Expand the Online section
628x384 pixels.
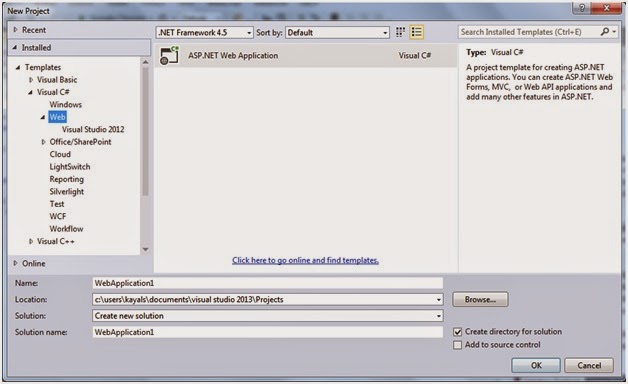pos(15,263)
